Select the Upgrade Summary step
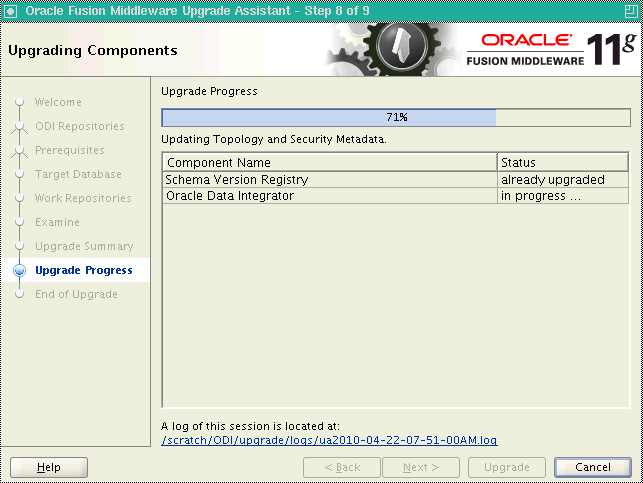Image resolution: width=643 pixels, height=483 pixels. click(84, 246)
